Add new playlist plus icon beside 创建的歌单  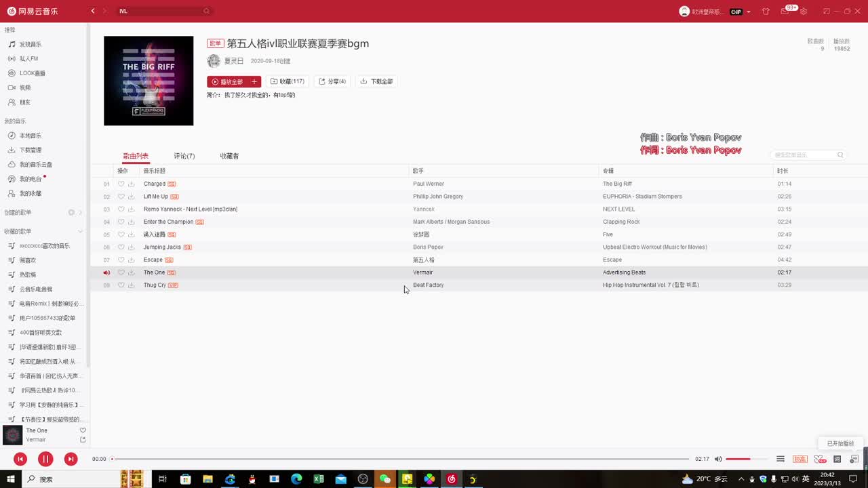pos(71,212)
